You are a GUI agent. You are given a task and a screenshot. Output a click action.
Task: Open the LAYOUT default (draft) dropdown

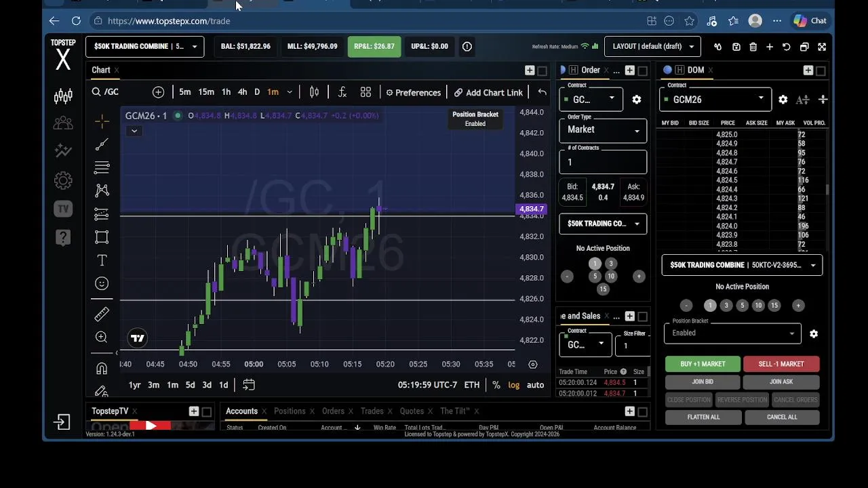[652, 47]
